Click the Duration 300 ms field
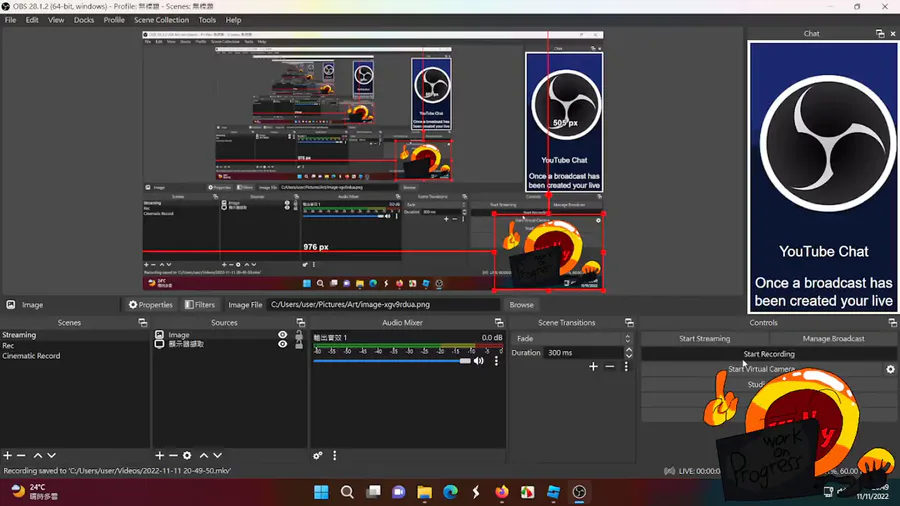The image size is (900, 506). 584,353
